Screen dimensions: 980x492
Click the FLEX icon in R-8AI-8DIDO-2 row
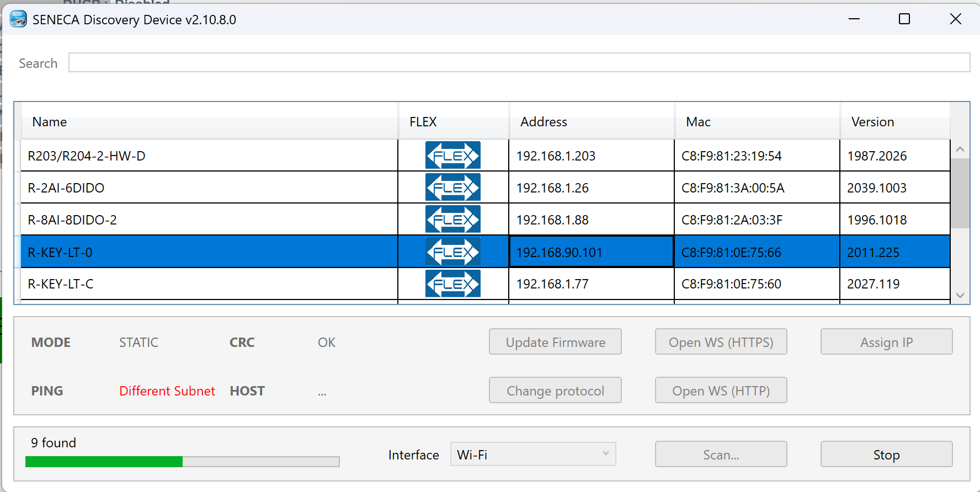(452, 220)
